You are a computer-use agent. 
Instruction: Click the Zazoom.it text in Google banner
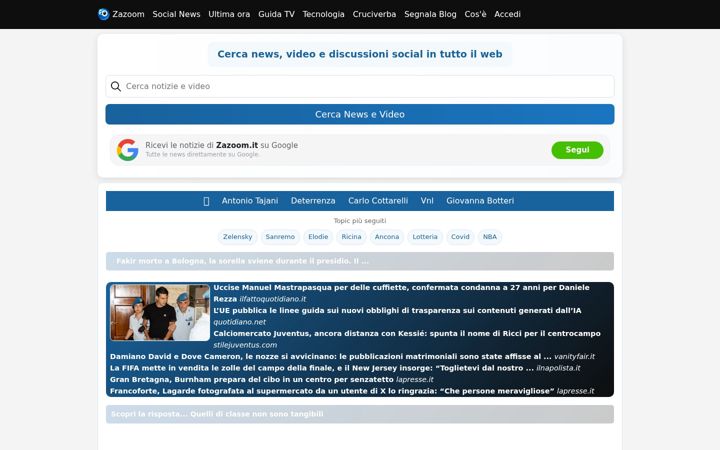click(x=237, y=145)
